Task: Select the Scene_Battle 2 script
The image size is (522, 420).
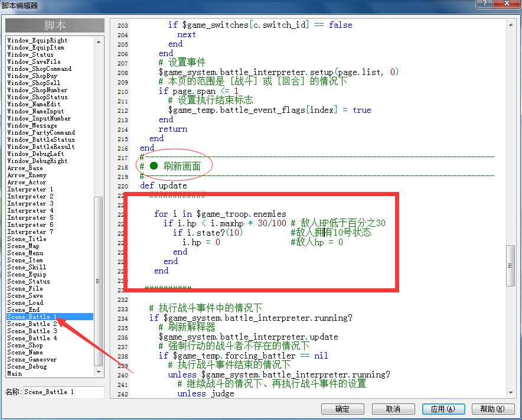Action: click(x=50, y=324)
